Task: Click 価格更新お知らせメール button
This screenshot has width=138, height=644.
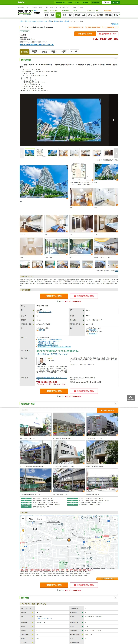Action: click(76, 27)
